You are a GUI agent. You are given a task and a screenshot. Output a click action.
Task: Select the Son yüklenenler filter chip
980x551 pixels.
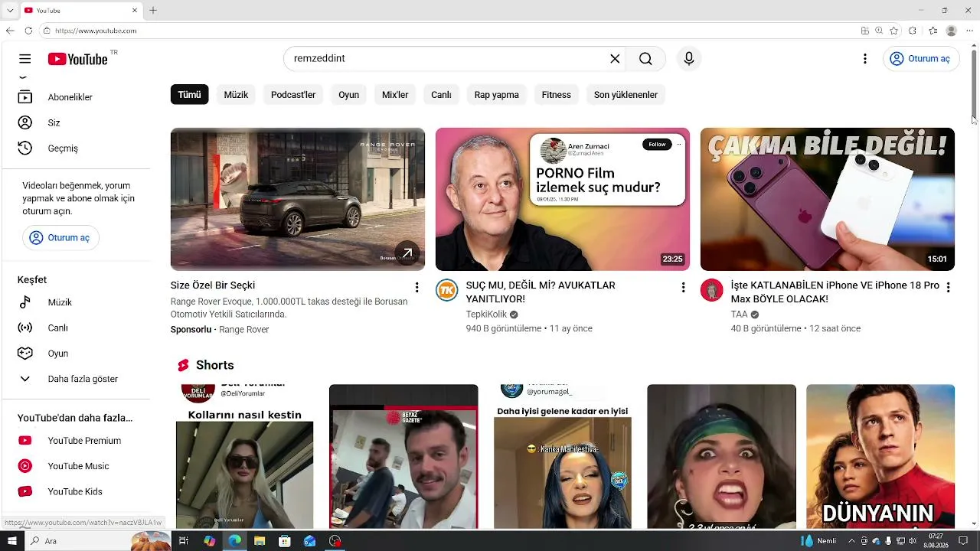pyautogui.click(x=626, y=95)
